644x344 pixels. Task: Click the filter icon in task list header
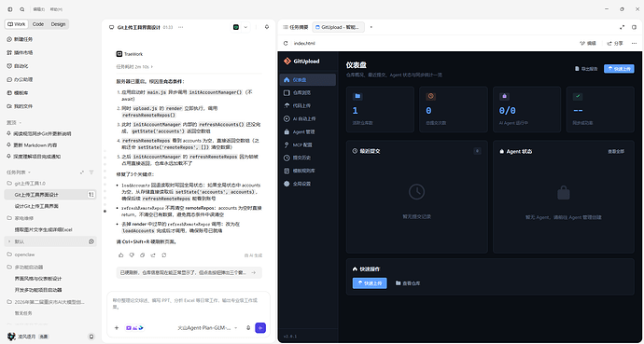pyautogui.click(x=91, y=172)
